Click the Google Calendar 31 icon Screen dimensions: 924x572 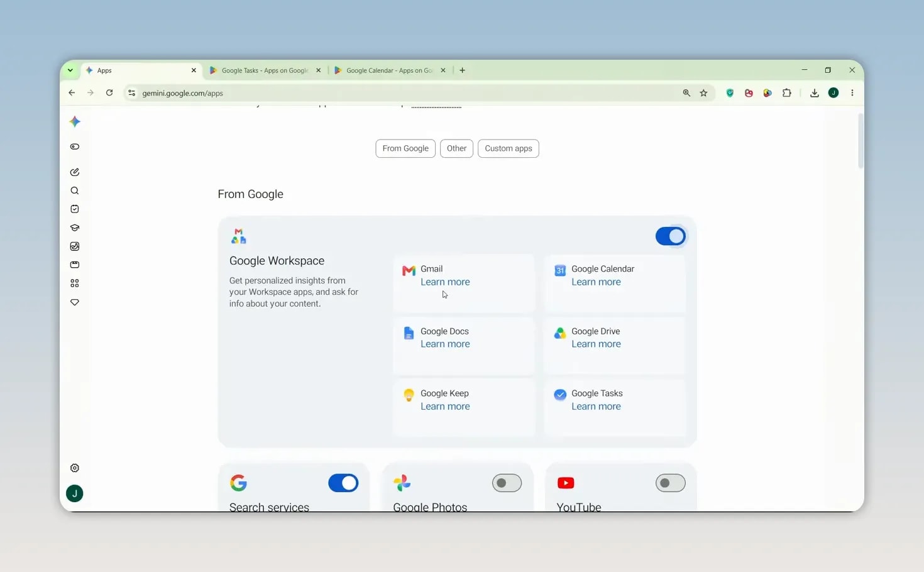tap(560, 270)
